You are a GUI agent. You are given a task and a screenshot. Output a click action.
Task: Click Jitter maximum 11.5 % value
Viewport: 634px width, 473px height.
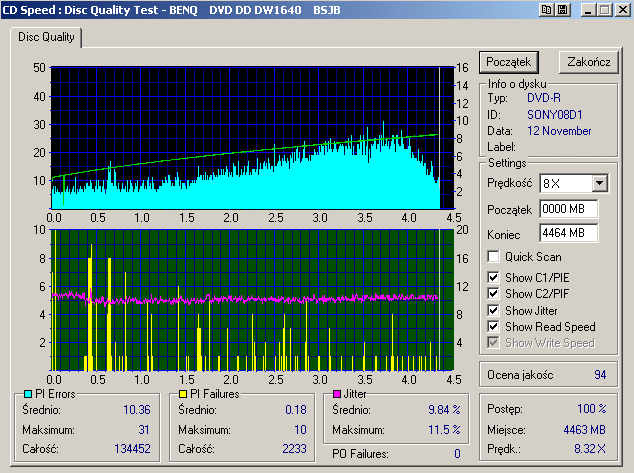pos(444,429)
